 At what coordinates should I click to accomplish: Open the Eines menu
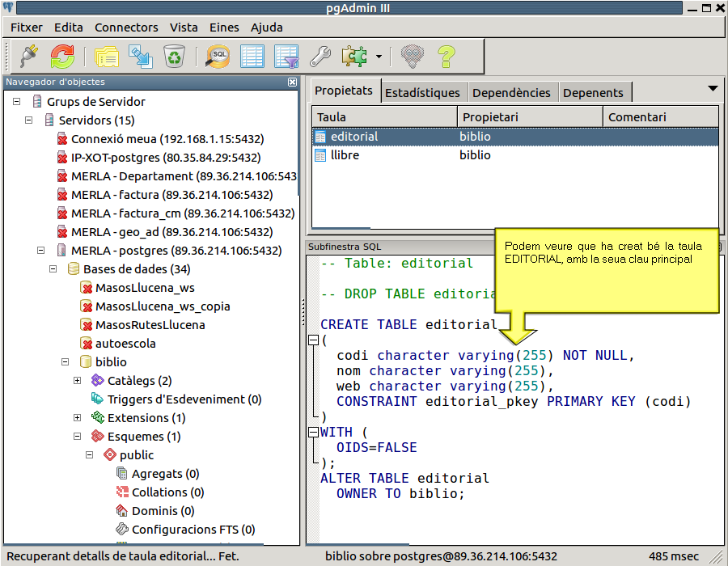(x=224, y=27)
